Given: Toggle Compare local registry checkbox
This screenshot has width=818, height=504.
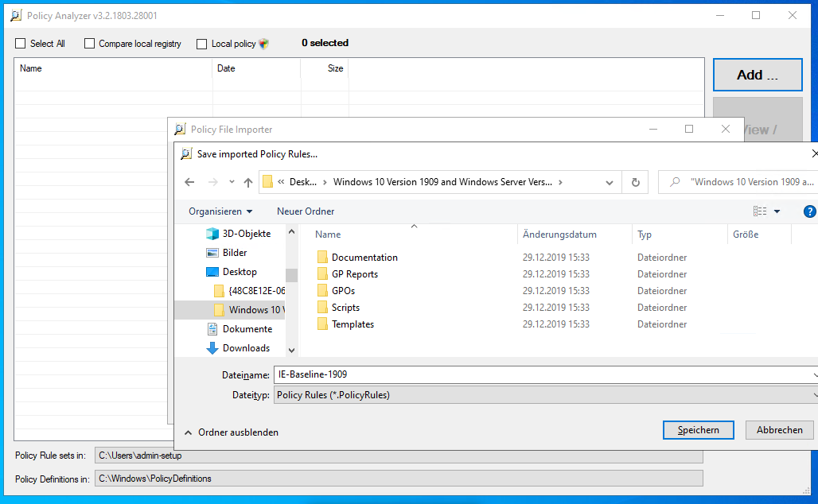Looking at the screenshot, I should click(90, 44).
